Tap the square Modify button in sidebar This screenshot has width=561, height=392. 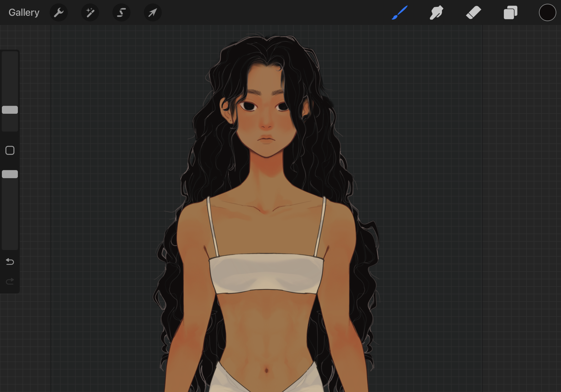tap(10, 151)
